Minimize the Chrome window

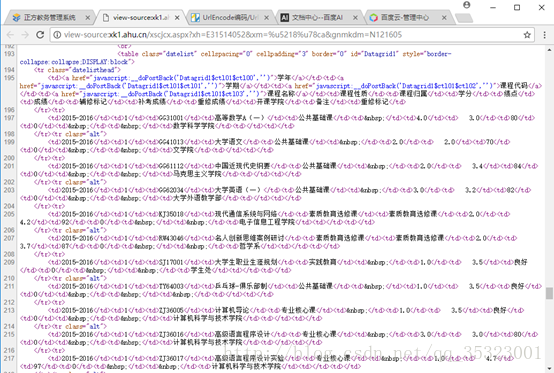pyautogui.click(x=493, y=7)
